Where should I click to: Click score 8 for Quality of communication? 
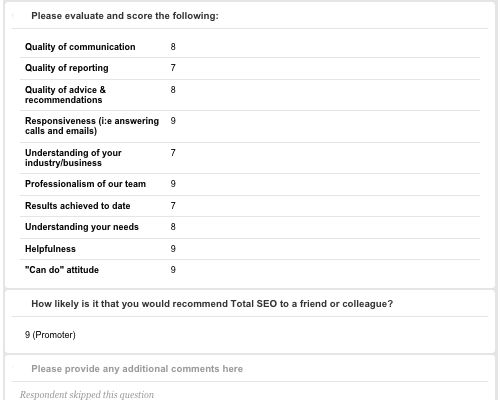pyautogui.click(x=173, y=47)
